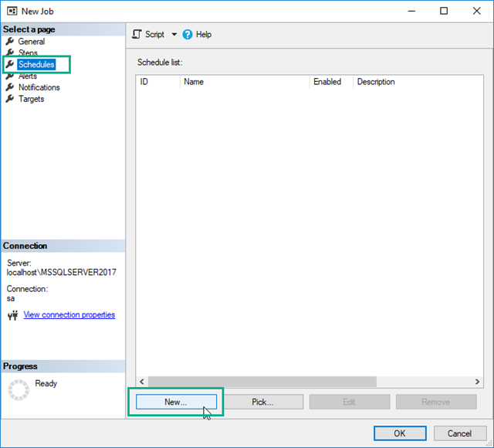Sort schedule list by Name column
494x448 pixels.
click(x=244, y=82)
